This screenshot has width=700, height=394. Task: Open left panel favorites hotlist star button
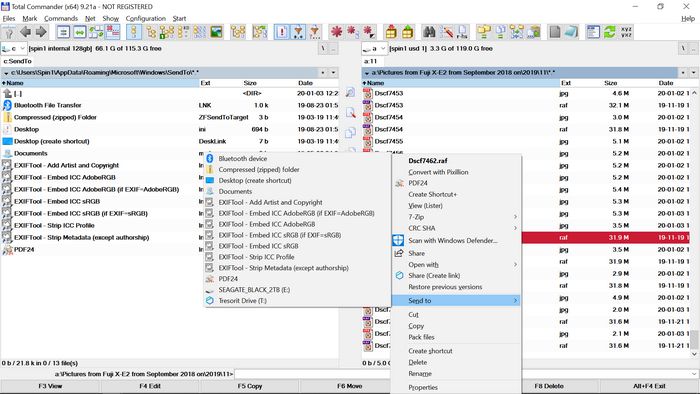tap(323, 72)
